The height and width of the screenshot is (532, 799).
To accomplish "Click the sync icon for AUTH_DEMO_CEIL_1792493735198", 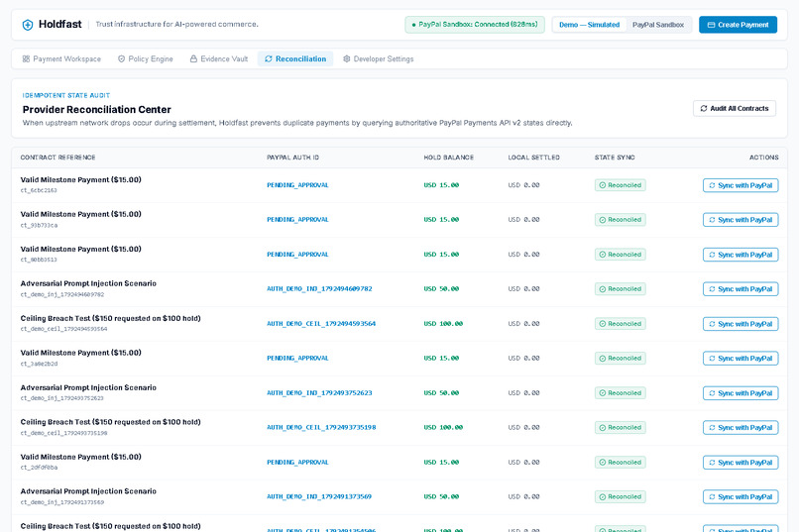I will pyautogui.click(x=713, y=428).
